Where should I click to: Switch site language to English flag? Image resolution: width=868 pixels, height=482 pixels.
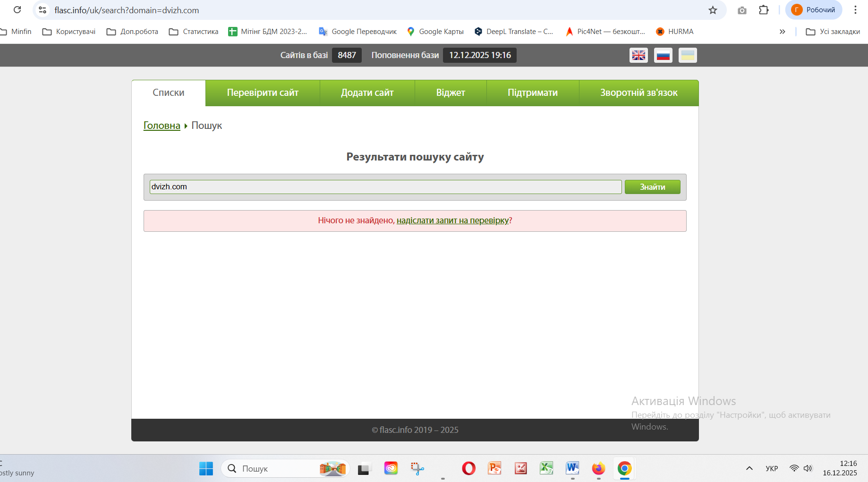click(638, 55)
